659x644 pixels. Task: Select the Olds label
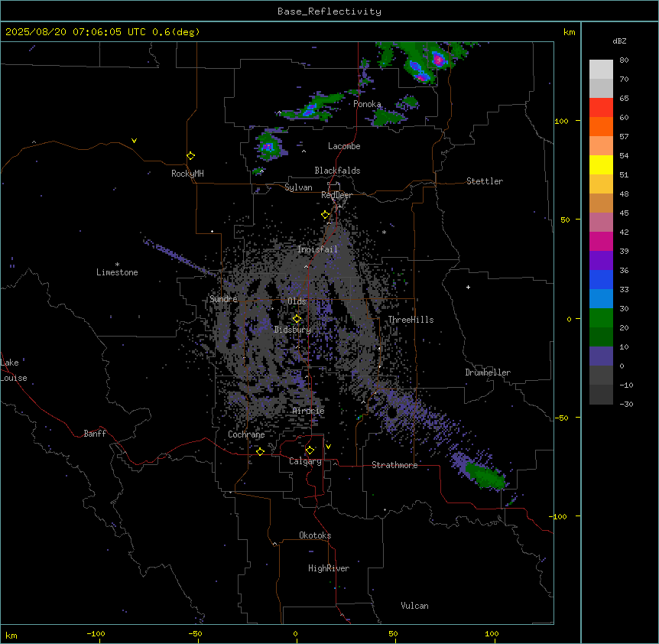[297, 301]
